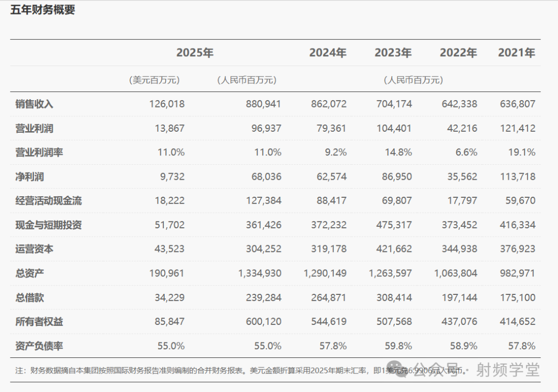Image resolution: width=558 pixels, height=392 pixels.
Task: Click the row label 净利润
Action: [29, 177]
